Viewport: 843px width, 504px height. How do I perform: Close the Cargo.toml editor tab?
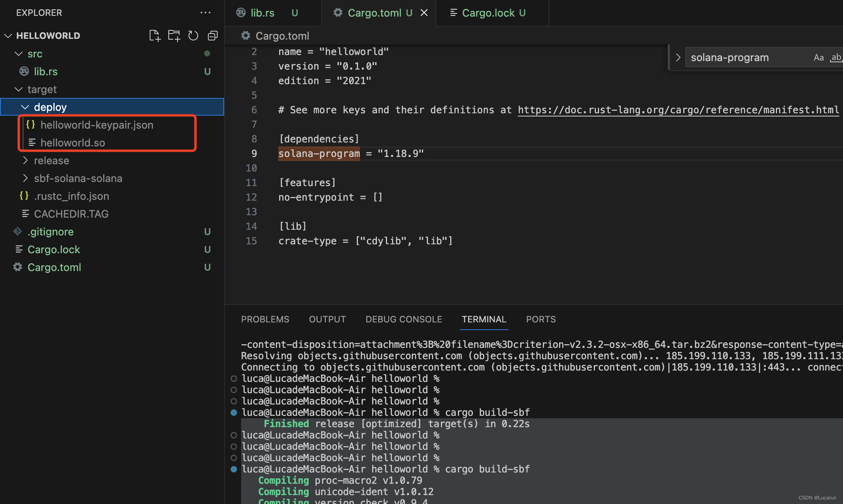coord(424,13)
